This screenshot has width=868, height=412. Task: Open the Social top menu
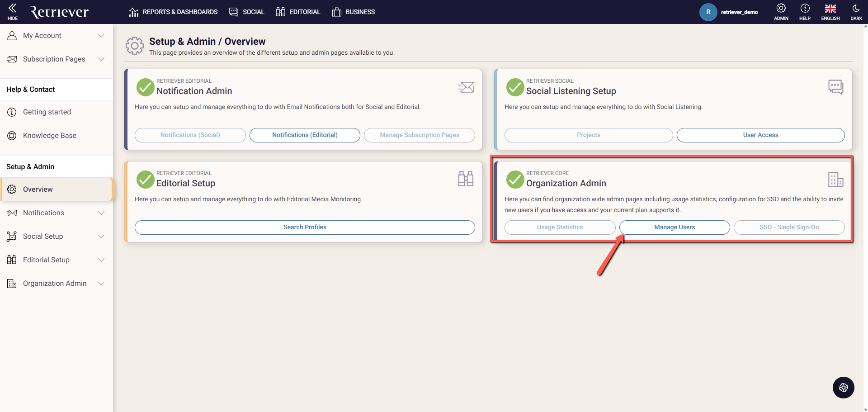247,12
